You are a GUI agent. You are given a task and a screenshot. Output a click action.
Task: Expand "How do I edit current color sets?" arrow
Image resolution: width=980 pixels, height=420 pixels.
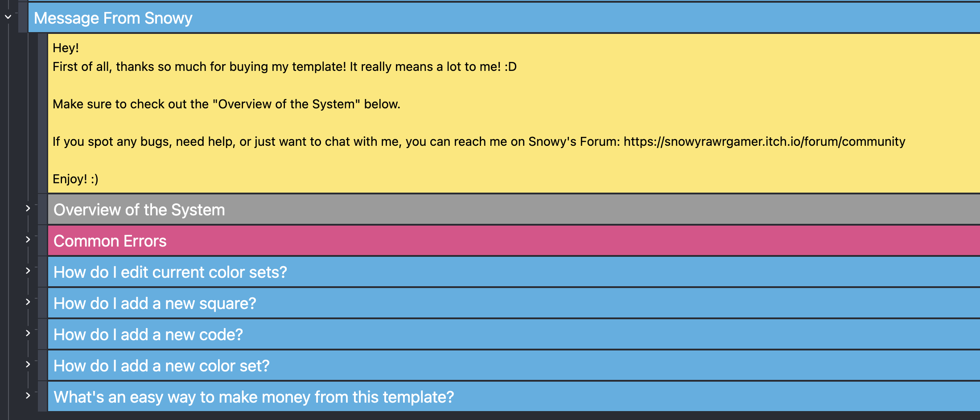click(x=28, y=271)
